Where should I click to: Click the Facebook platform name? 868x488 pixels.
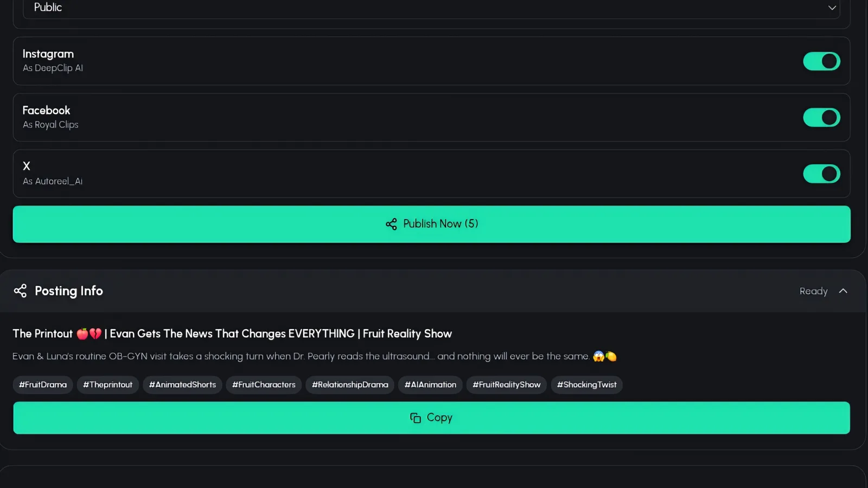[x=46, y=111]
